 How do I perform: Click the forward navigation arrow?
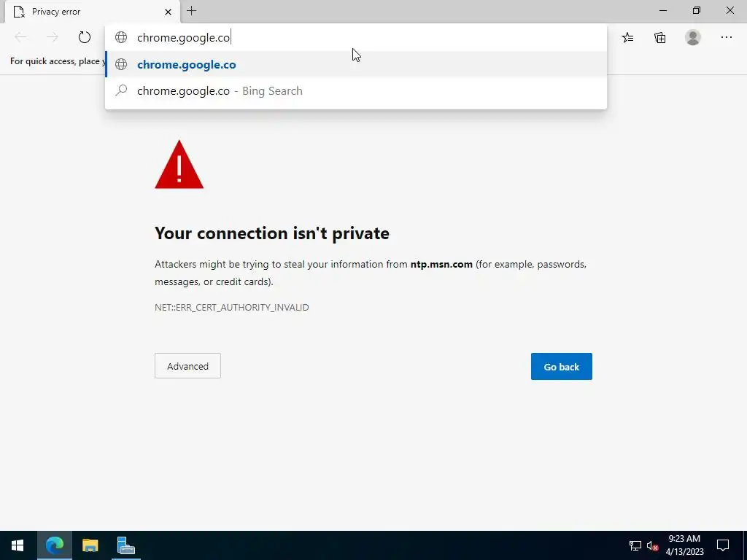tap(53, 37)
